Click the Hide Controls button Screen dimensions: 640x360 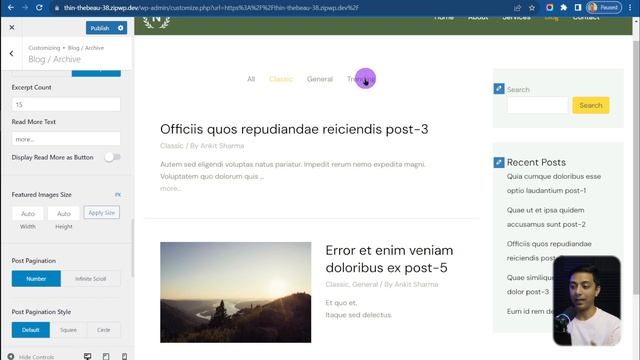coord(31,357)
